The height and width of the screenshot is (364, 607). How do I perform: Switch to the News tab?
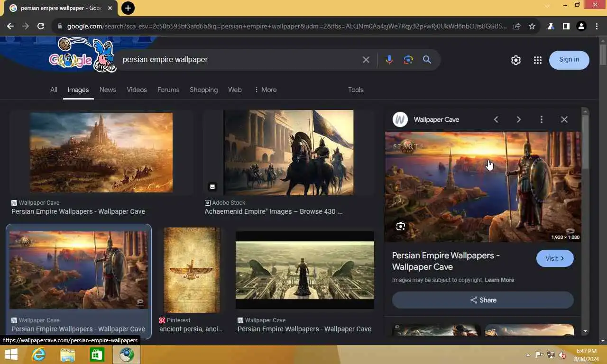coord(108,90)
